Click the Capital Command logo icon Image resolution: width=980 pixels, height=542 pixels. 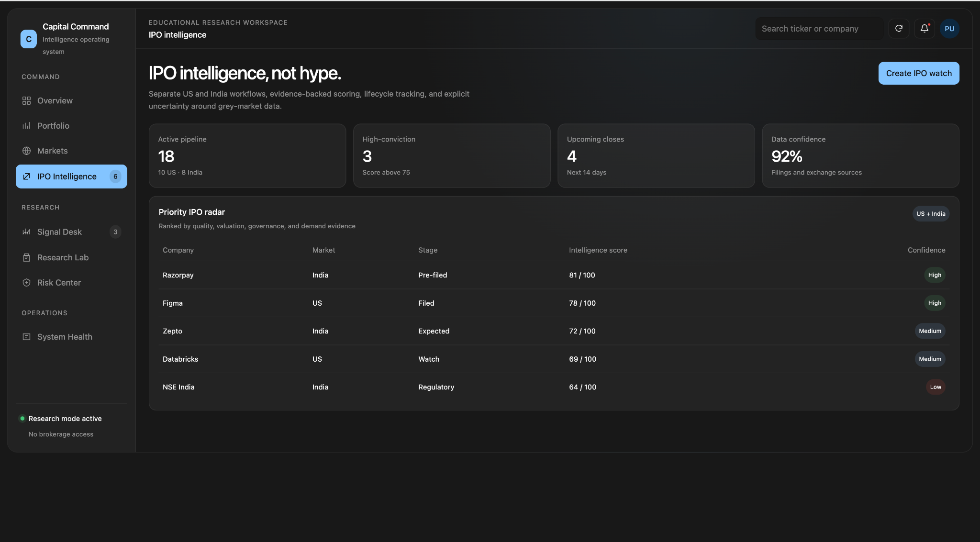[x=29, y=39]
